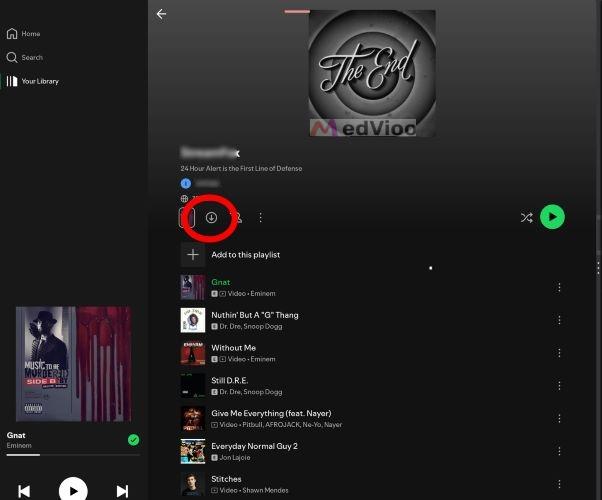Open the more options menu for the Gnat row
The height and width of the screenshot is (500, 602).
coord(559,287)
